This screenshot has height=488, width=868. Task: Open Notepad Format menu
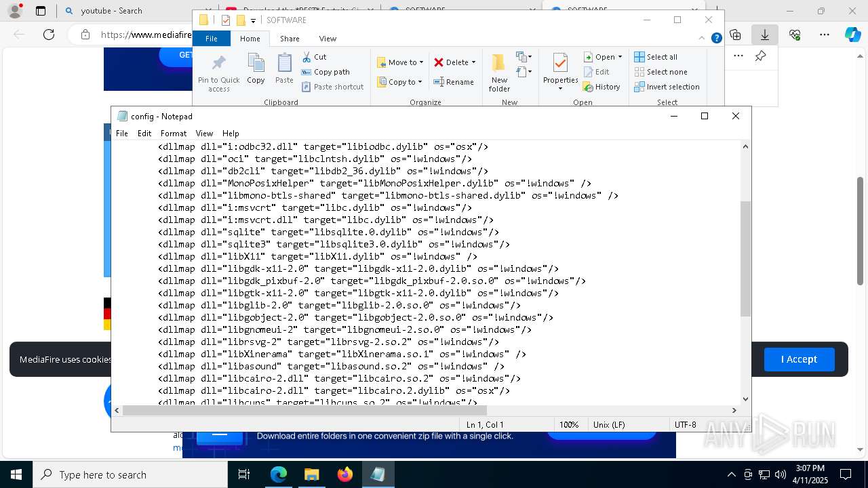174,134
